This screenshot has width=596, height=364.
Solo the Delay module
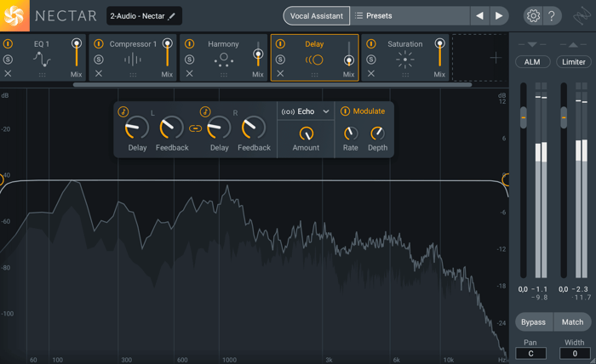pyautogui.click(x=280, y=60)
